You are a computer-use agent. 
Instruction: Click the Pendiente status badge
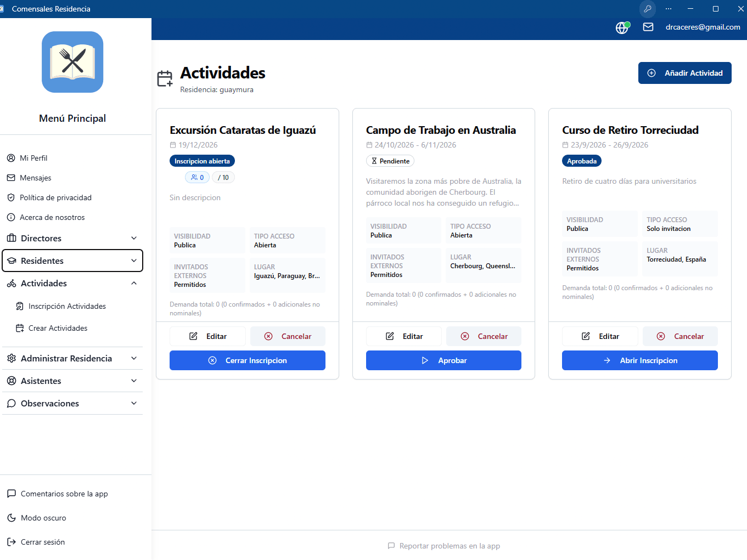click(x=390, y=161)
